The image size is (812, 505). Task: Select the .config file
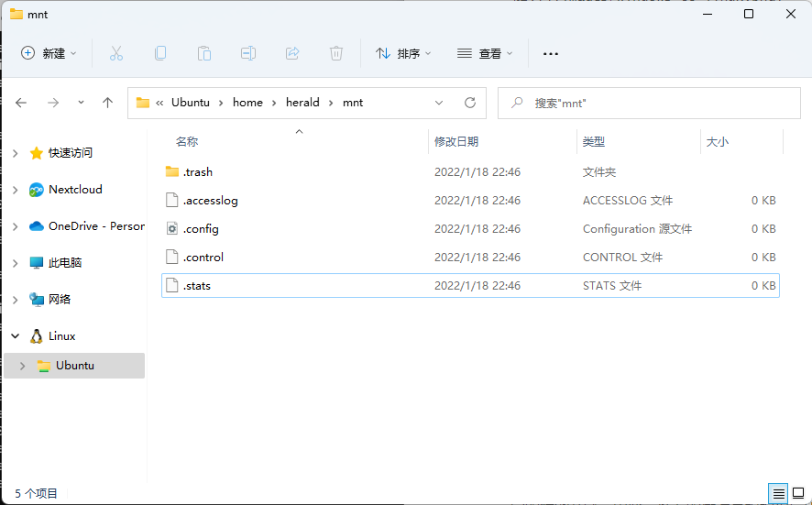coord(470,229)
